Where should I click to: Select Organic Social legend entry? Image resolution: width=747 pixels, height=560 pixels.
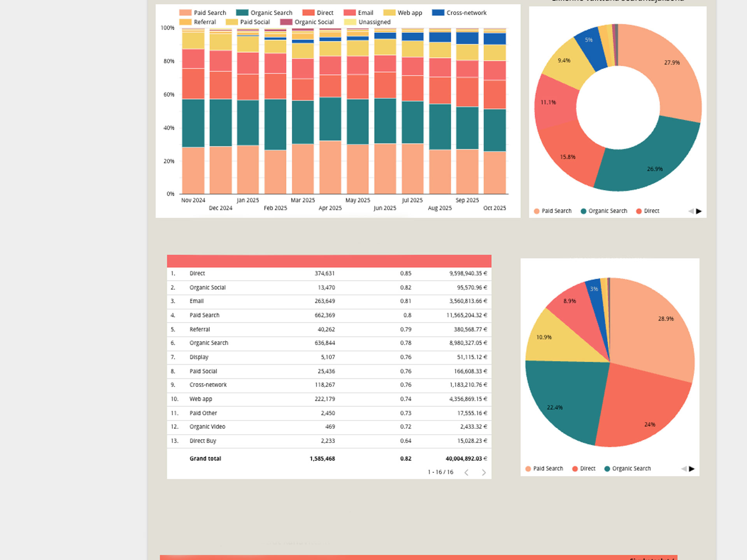point(314,22)
